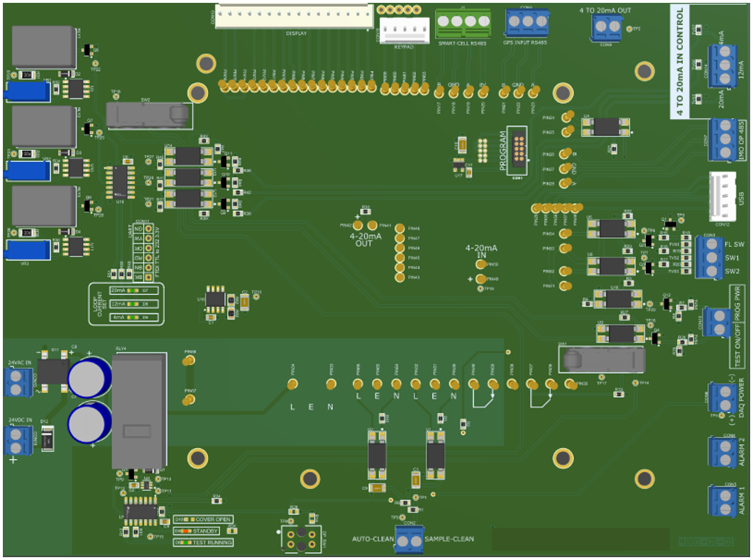Click the vertical 'PROGRAM' silkscreen text
This screenshot has width=753, height=560.
(502, 150)
